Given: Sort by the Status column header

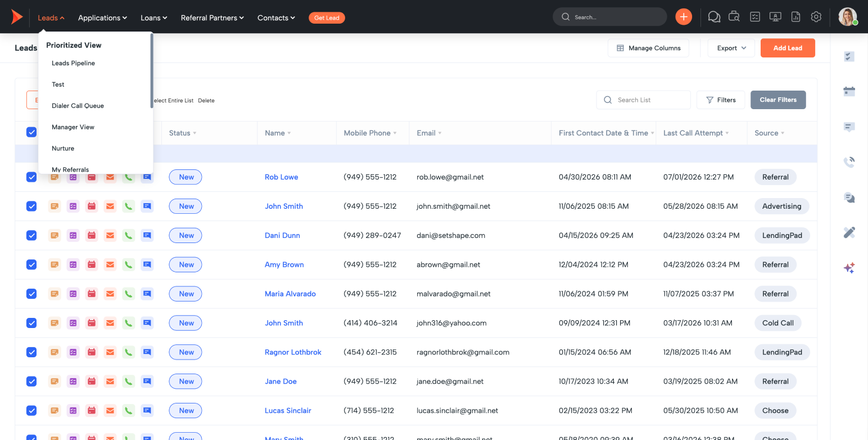Looking at the screenshot, I should coord(183,133).
